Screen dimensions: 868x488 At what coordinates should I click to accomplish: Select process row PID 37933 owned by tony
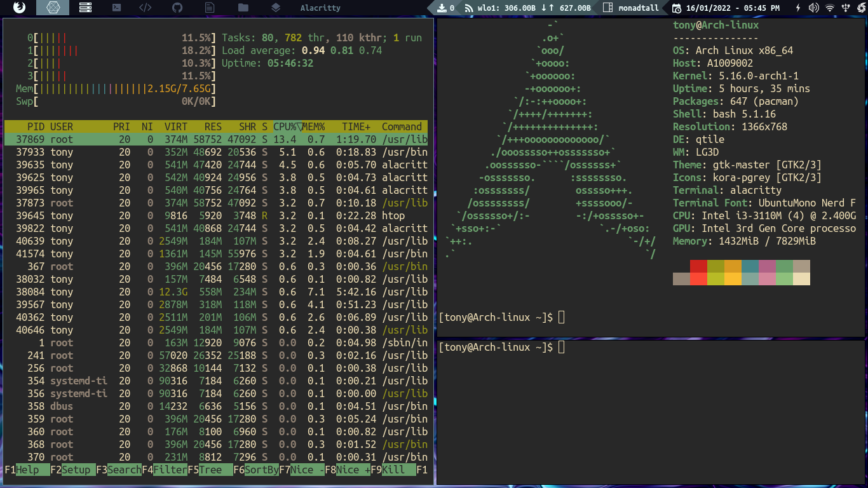pyautogui.click(x=216, y=152)
